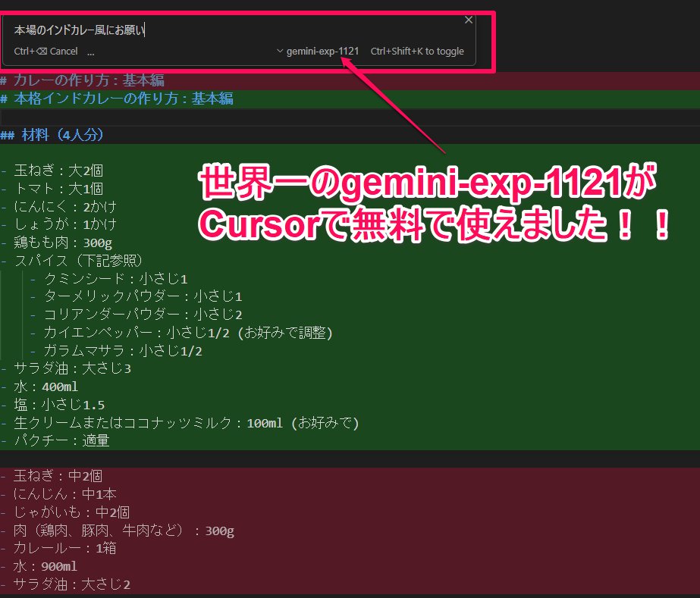Click the line '塩：小さじ1.5'
This screenshot has width=700, height=598.
tap(59, 405)
